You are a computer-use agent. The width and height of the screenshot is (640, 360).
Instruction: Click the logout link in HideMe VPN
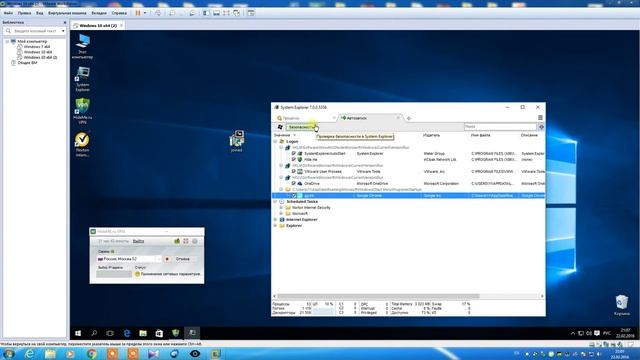point(138,241)
